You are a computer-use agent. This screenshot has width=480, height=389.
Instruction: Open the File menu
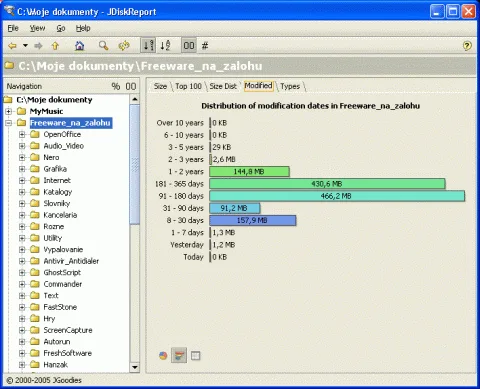click(x=13, y=28)
